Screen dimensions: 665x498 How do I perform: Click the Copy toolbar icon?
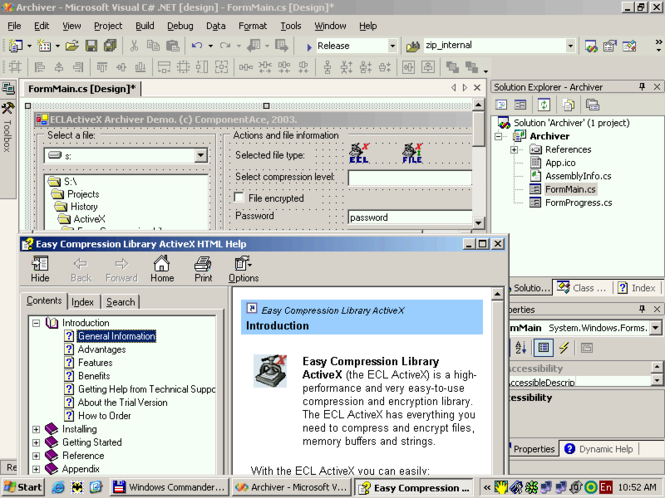coord(153,45)
